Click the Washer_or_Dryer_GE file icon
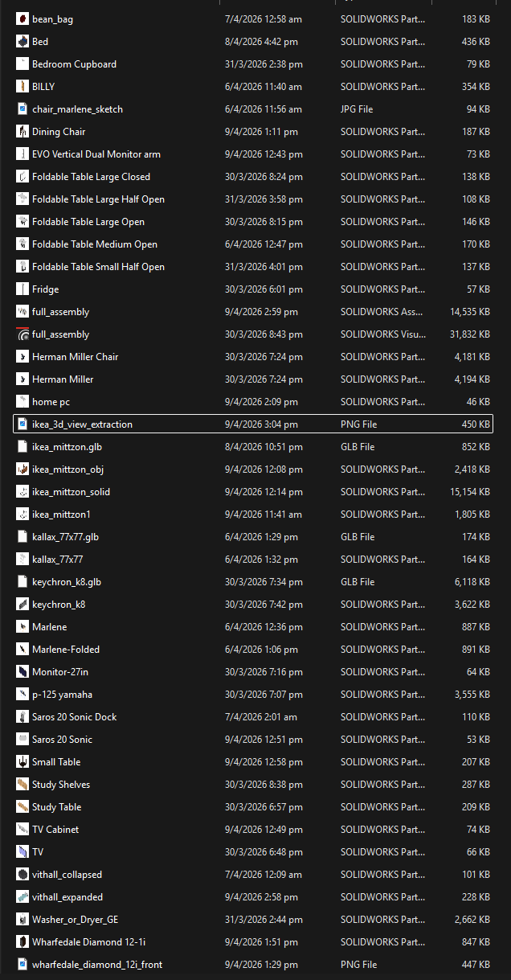The height and width of the screenshot is (980, 511). (22, 919)
